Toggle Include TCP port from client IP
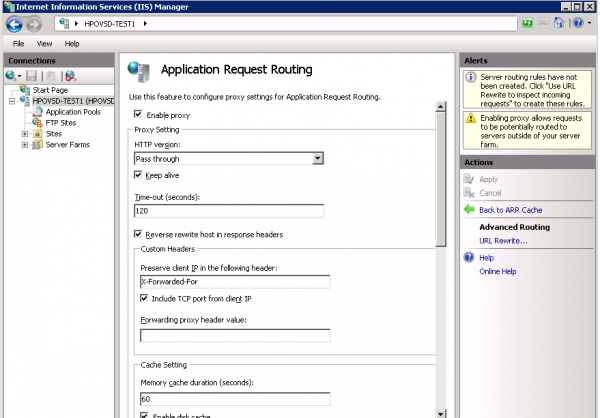600x418 pixels. (x=144, y=298)
